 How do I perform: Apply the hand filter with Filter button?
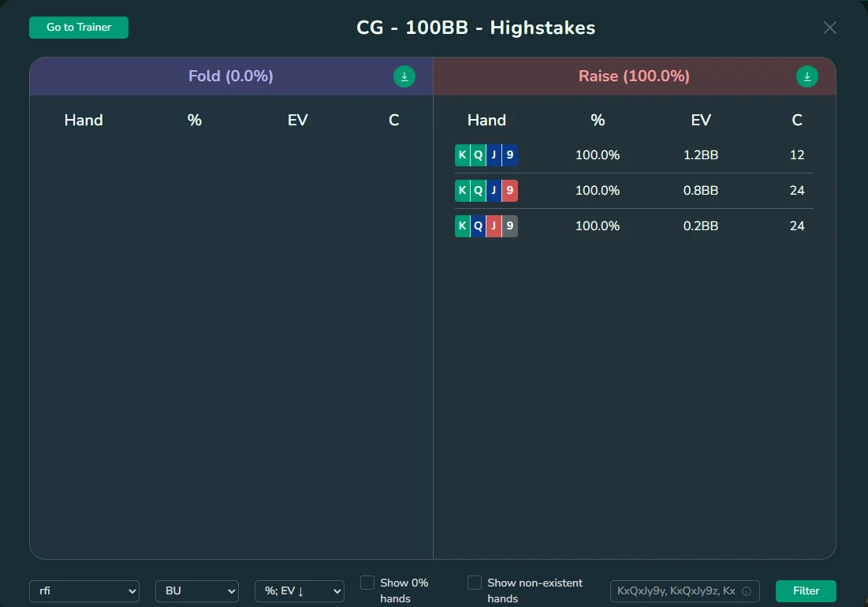(805, 591)
